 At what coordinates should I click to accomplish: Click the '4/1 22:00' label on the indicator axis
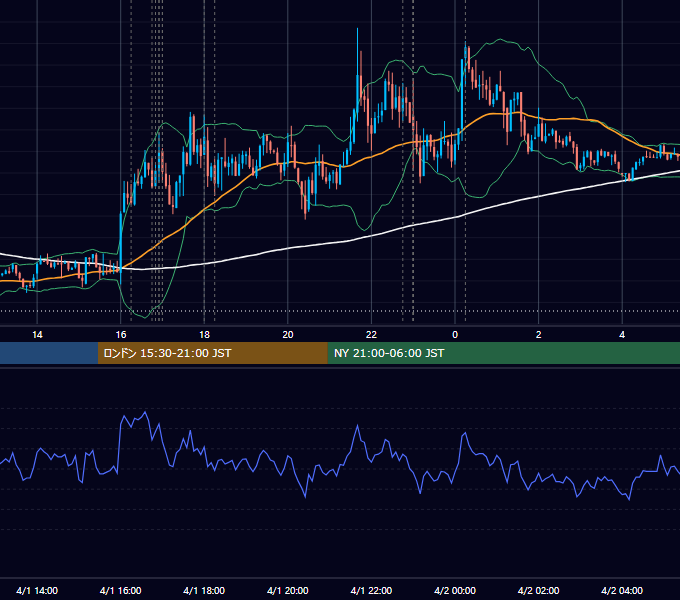tap(371, 590)
